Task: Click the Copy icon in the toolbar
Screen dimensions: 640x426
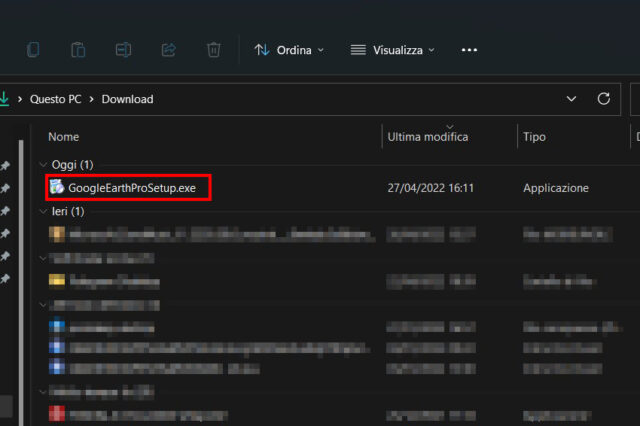Action: (x=33, y=49)
